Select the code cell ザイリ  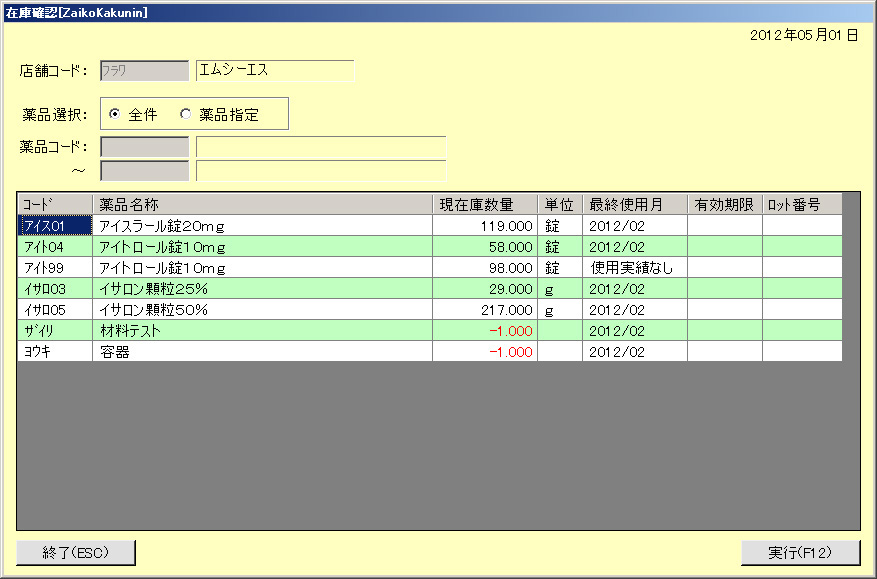[55, 331]
